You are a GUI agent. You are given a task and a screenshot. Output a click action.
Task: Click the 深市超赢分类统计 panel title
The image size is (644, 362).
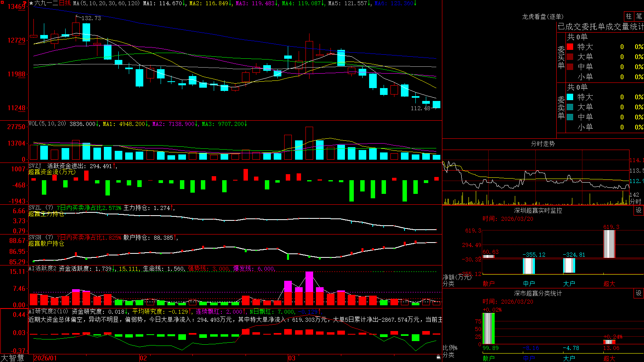pyautogui.click(x=538, y=293)
